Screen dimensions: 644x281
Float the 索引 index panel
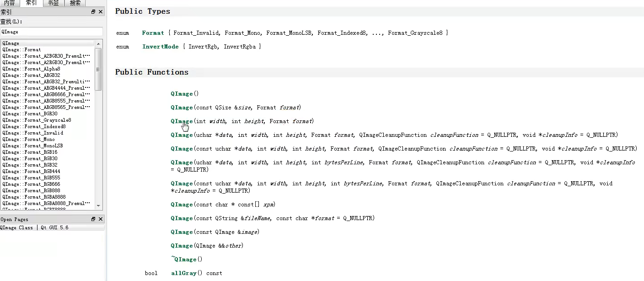click(93, 12)
